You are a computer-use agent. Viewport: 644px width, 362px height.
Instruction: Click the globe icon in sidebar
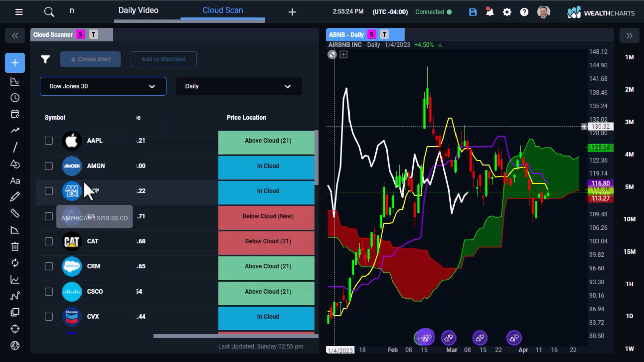click(15, 345)
